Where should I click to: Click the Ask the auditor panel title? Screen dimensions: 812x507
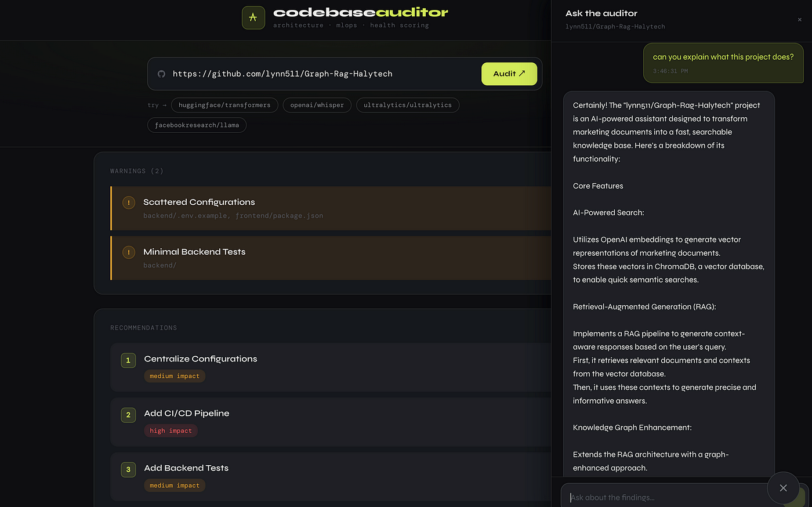pyautogui.click(x=601, y=13)
